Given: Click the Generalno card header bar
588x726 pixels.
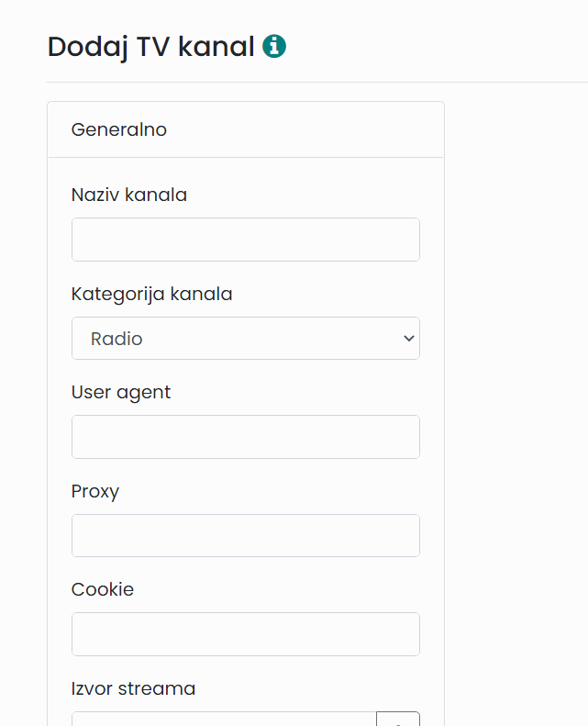Looking at the screenshot, I should coord(246,129).
